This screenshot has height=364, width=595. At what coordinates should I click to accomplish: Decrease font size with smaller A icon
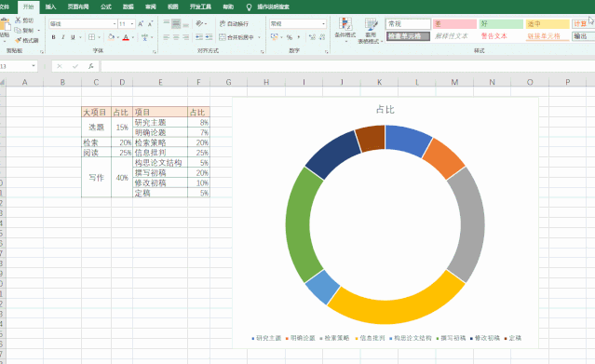(x=150, y=24)
